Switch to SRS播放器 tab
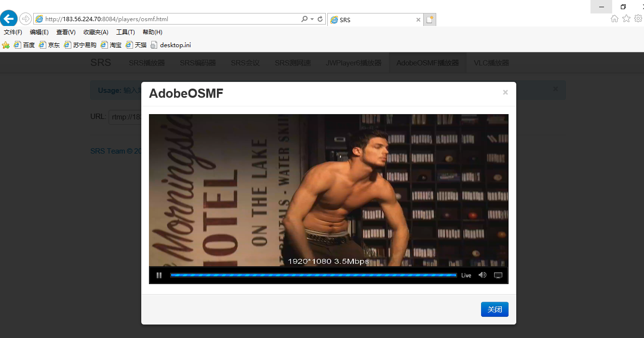The height and width of the screenshot is (338, 644). pyautogui.click(x=147, y=63)
